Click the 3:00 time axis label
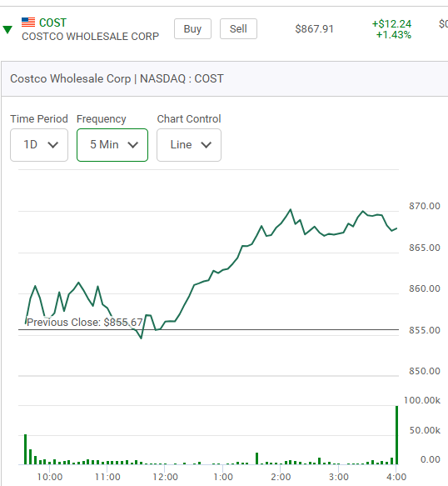 click(x=339, y=477)
